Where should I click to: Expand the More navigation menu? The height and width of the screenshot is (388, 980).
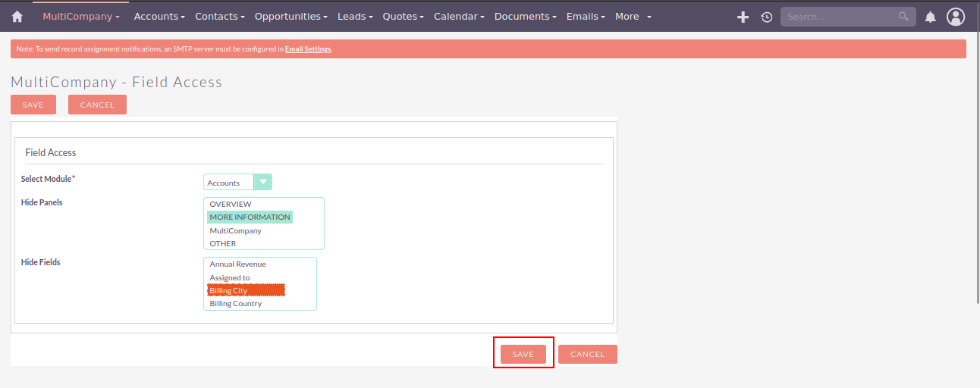pyautogui.click(x=633, y=17)
